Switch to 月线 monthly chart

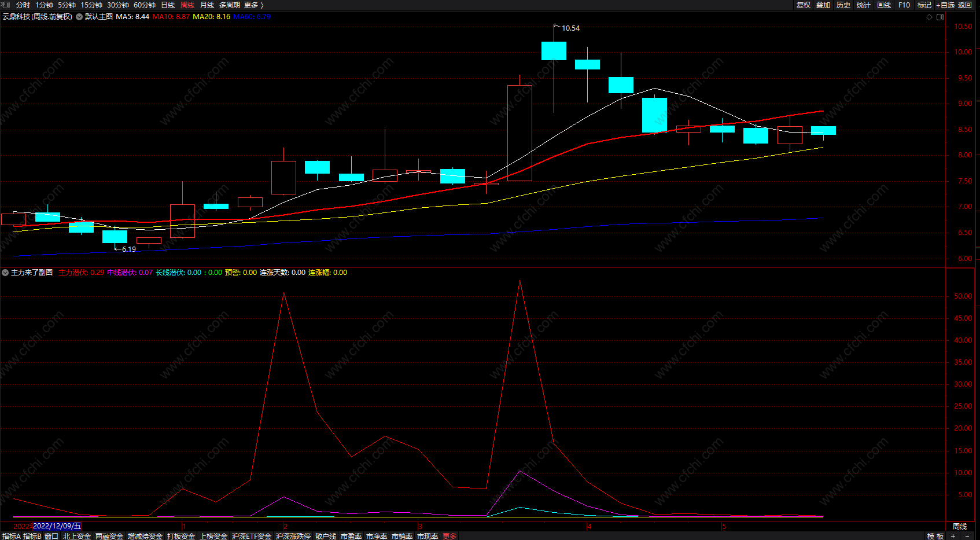click(x=207, y=5)
